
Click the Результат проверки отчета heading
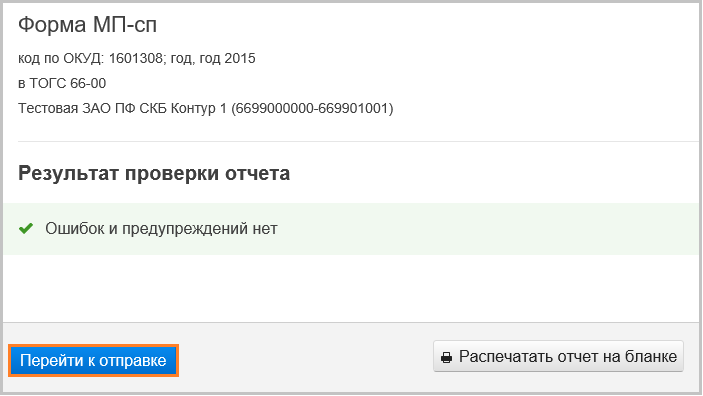click(154, 173)
